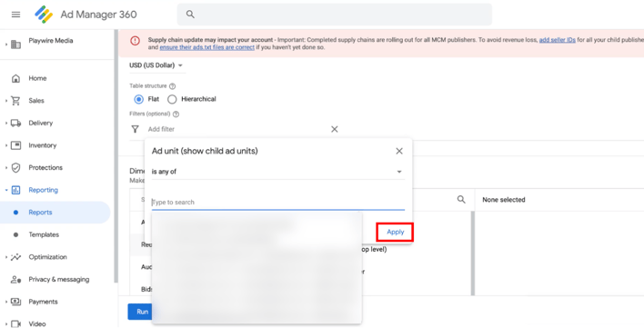Expand the Optimization menu arrow

point(6,257)
